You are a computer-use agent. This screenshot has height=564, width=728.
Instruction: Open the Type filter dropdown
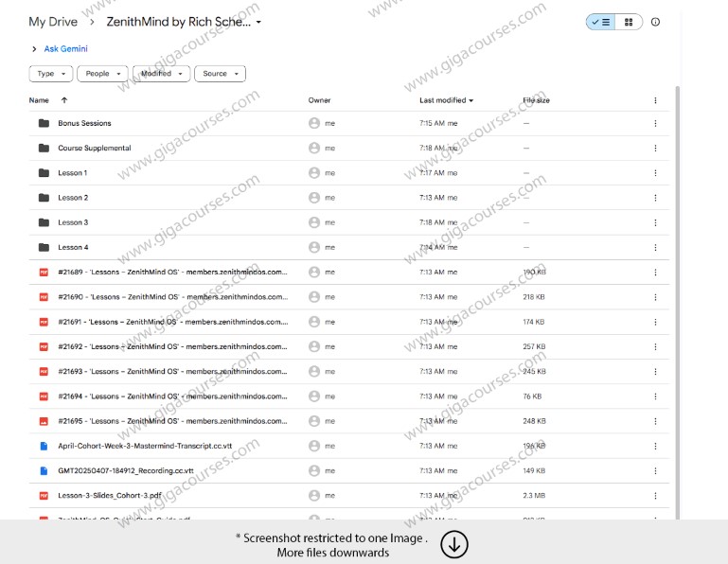click(x=51, y=74)
